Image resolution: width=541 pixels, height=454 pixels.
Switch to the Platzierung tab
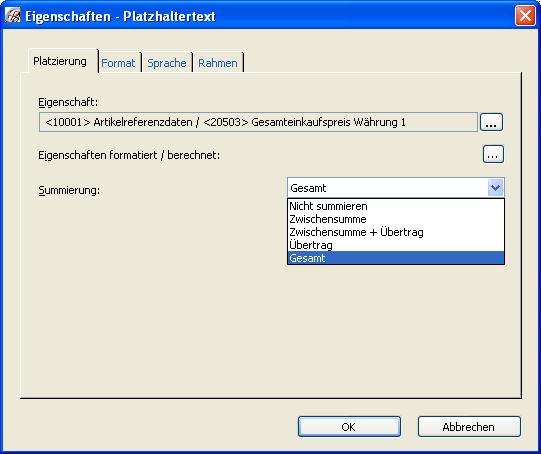[60, 61]
